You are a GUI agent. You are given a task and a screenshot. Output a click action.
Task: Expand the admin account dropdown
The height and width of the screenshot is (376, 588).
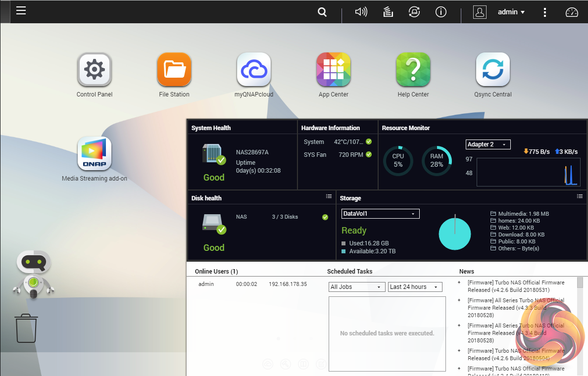click(x=511, y=12)
